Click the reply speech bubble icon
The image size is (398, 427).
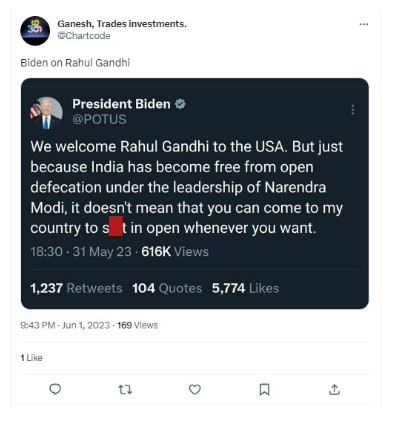click(55, 389)
